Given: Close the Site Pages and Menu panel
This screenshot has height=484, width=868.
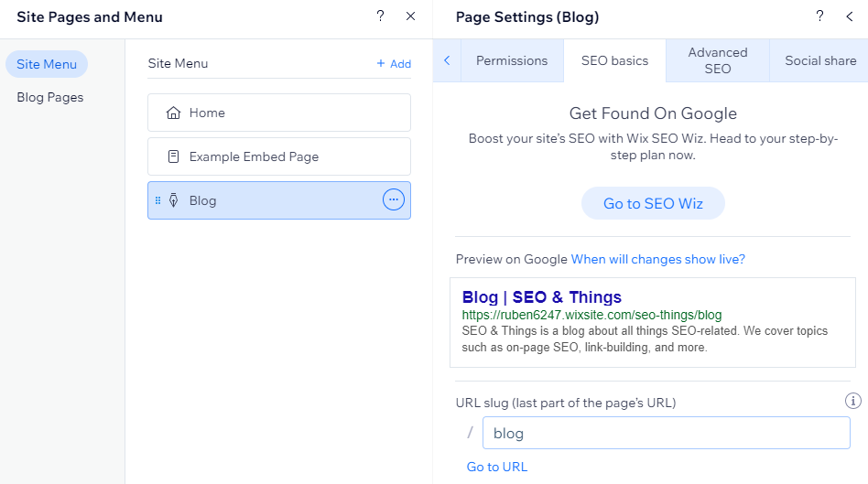Looking at the screenshot, I should [x=410, y=16].
